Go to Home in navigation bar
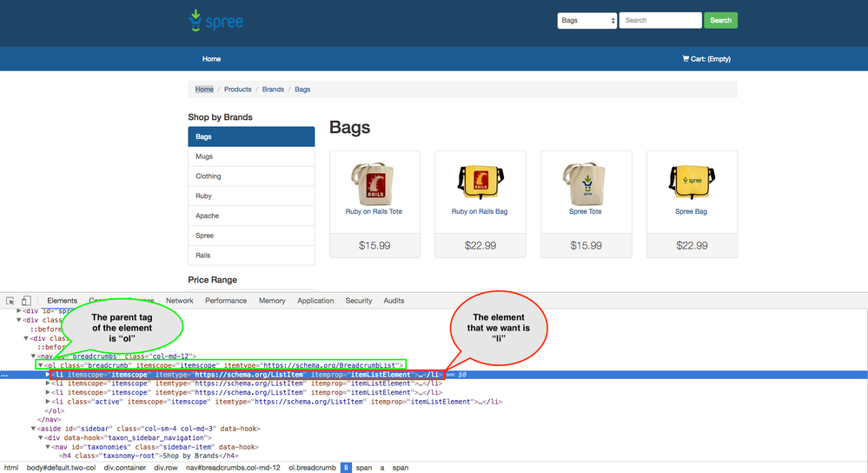 click(x=211, y=59)
